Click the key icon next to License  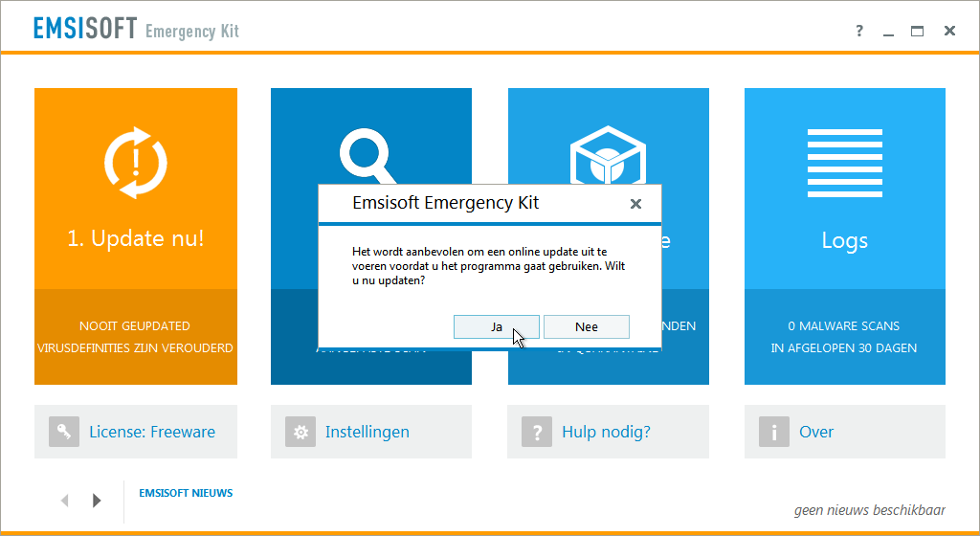click(x=64, y=432)
